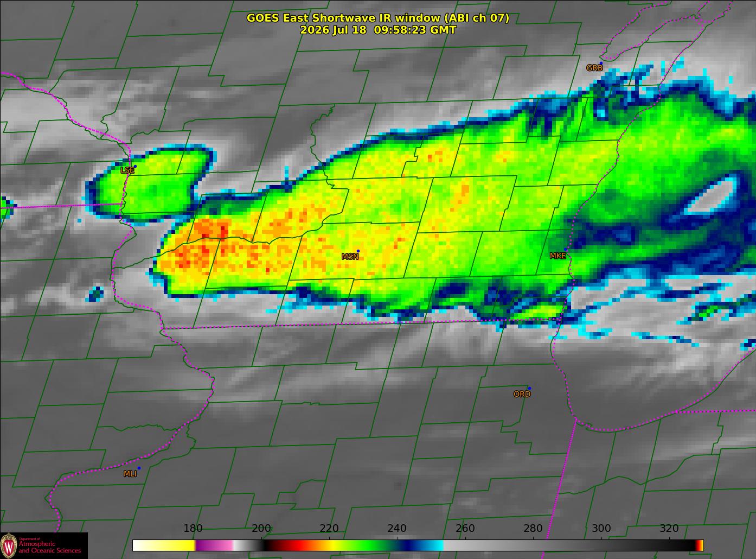Click the magenta segment of the colorbar
Viewport: 756px width, 559px height.
pyautogui.click(x=214, y=545)
